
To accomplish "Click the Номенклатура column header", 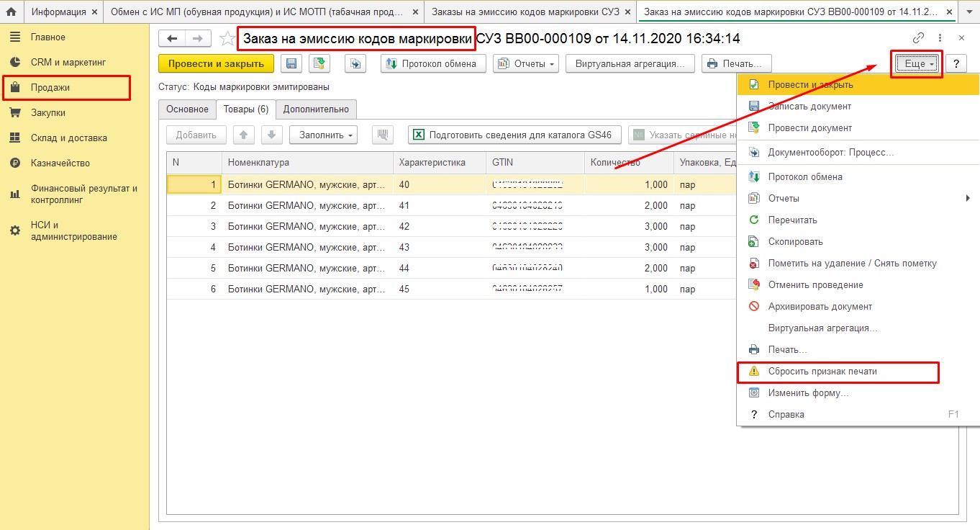I will tap(307, 163).
